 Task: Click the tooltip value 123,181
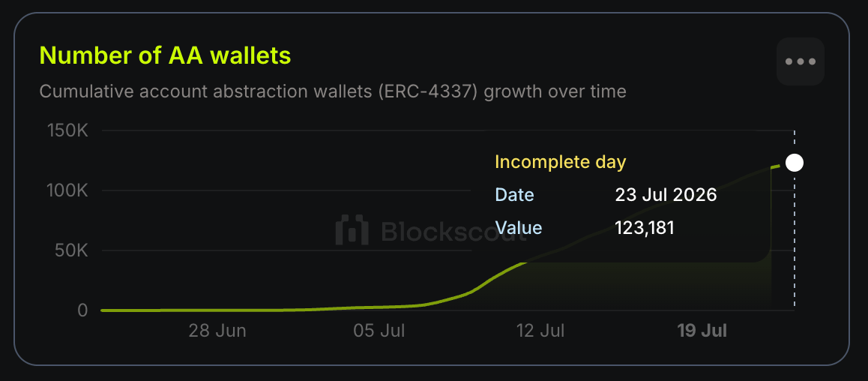[x=645, y=227]
